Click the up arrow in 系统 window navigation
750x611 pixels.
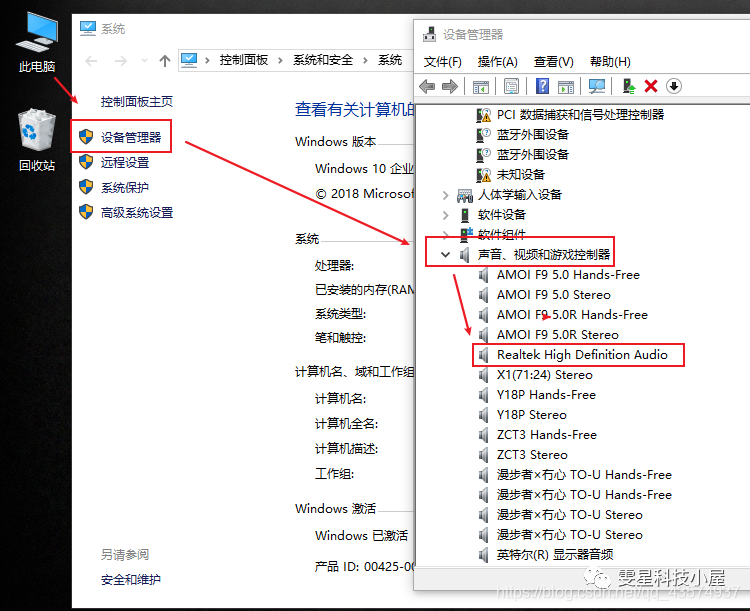pyautogui.click(x=165, y=61)
